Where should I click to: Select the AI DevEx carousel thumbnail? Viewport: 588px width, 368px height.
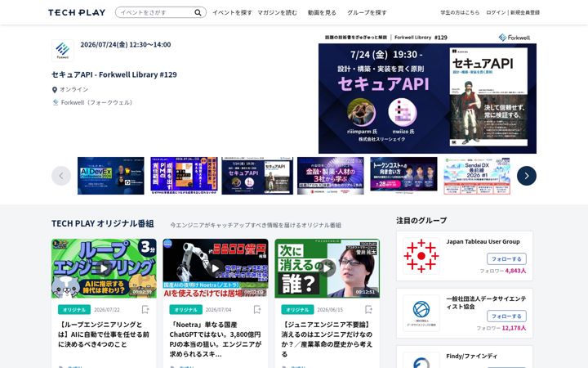coord(110,176)
